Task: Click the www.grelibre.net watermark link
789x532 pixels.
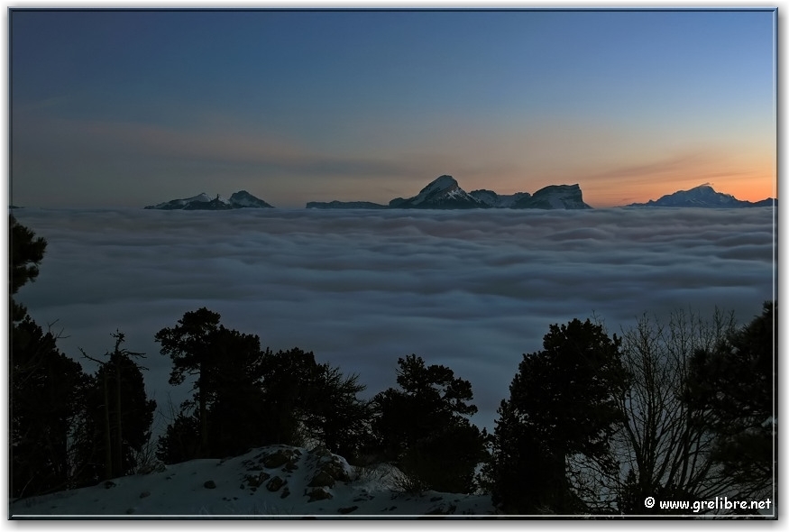Action: (x=714, y=503)
